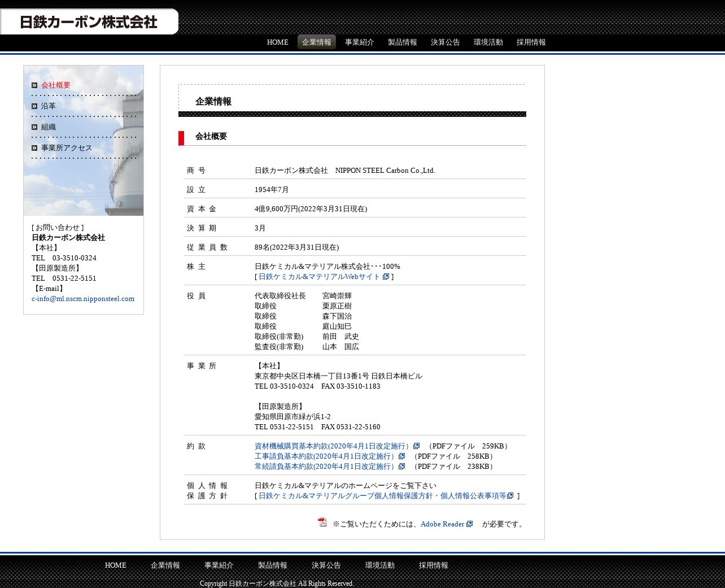Image resolution: width=725 pixels, height=588 pixels.
Task: Click arrow icon beside 組織 in sidebar
Action: [34, 127]
